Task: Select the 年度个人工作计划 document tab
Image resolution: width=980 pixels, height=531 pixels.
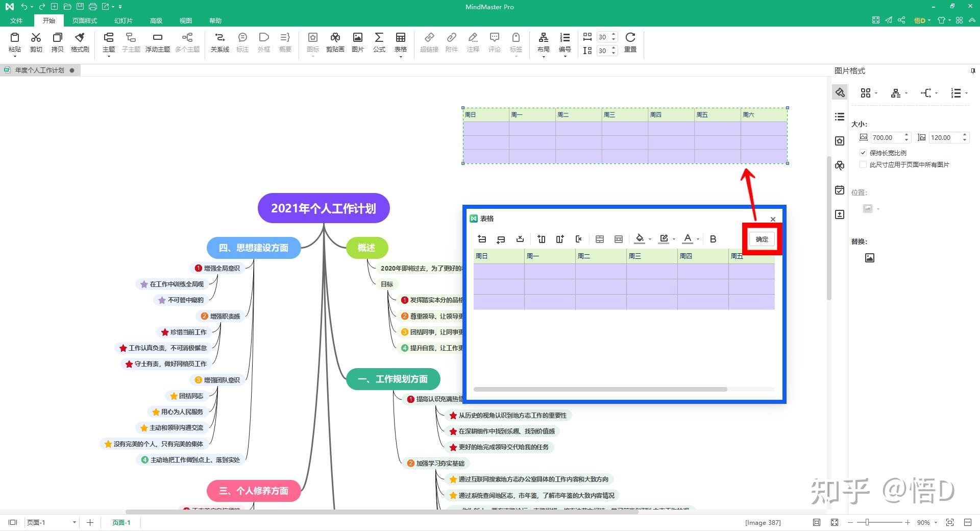Action: tap(40, 70)
